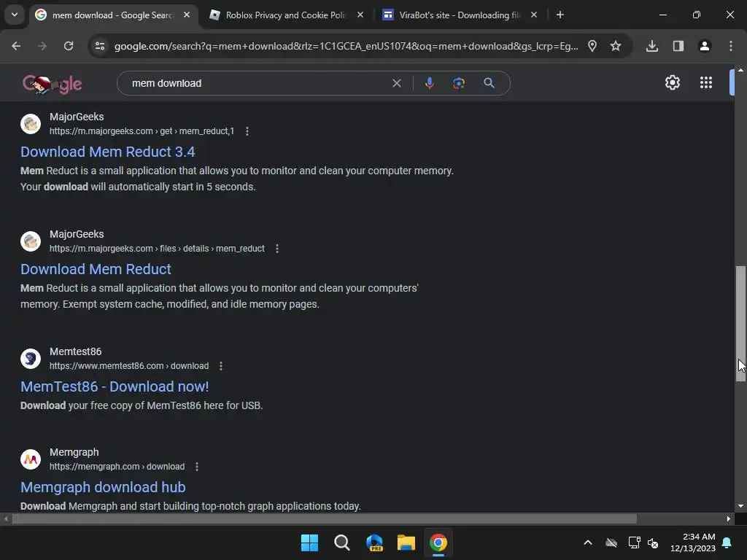Viewport: 747px width, 560px height.
Task: Open the muted volume tray icon
Action: click(x=653, y=542)
